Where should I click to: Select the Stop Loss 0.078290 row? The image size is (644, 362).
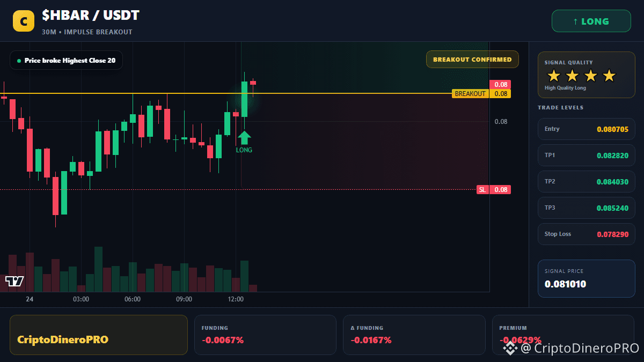point(586,234)
